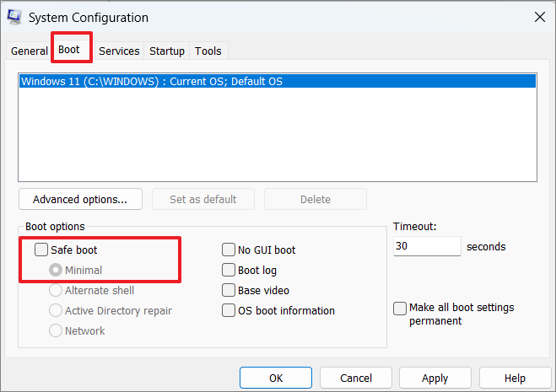The image size is (556, 392).
Task: Switch to the Services tab
Action: pos(119,51)
